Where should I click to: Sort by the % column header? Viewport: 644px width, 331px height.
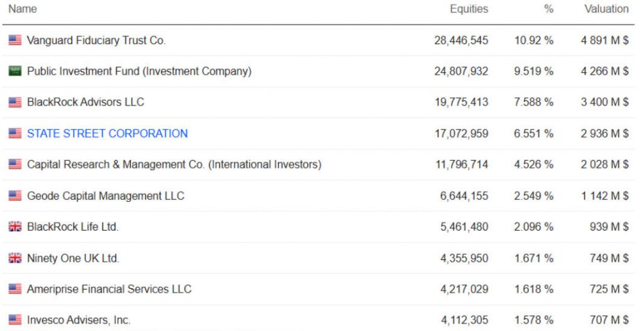548,9
